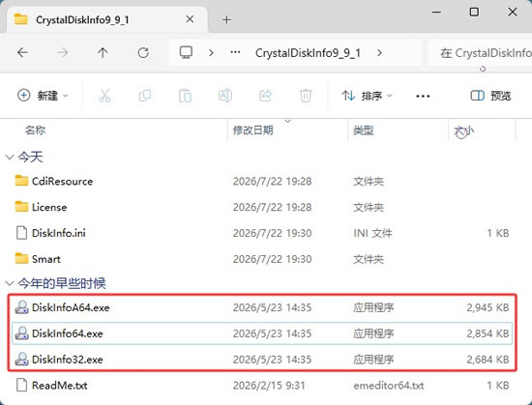Click the CdiResource folder name
Image resolution: width=532 pixels, height=405 pixels.
[63, 182]
